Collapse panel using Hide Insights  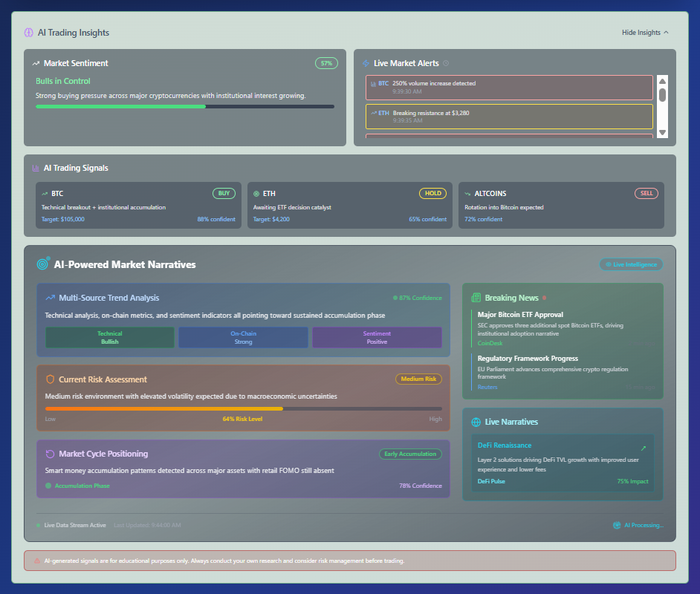tap(645, 33)
